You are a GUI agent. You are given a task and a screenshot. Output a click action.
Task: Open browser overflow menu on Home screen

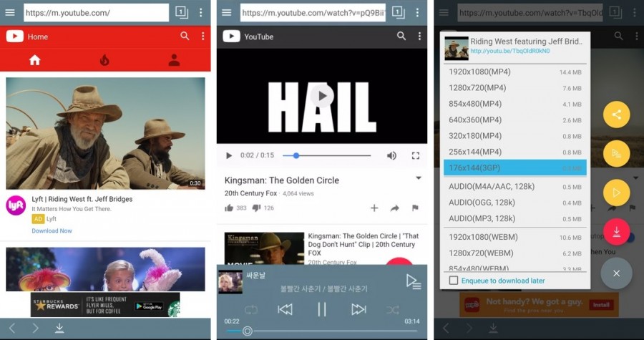pyautogui.click(x=201, y=12)
